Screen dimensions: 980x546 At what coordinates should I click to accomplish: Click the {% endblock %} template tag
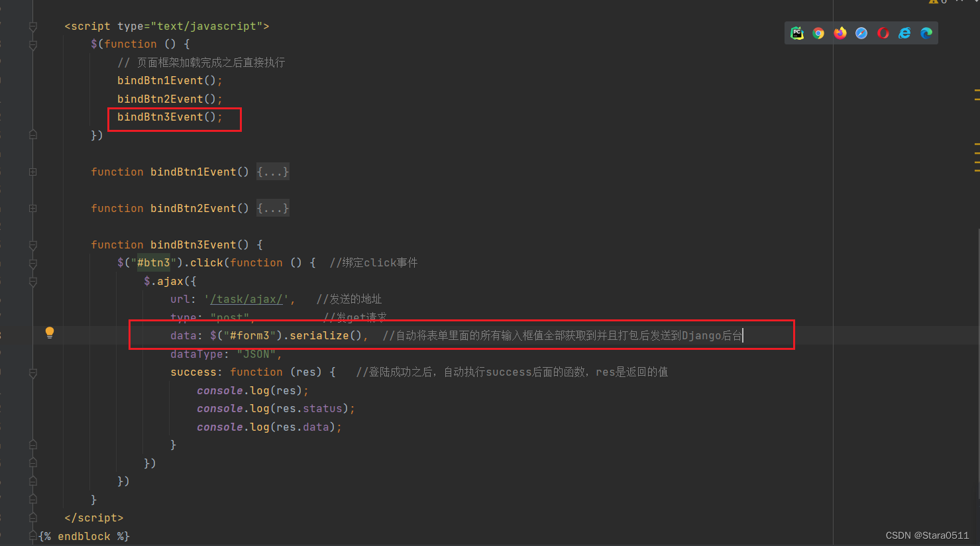tap(84, 537)
